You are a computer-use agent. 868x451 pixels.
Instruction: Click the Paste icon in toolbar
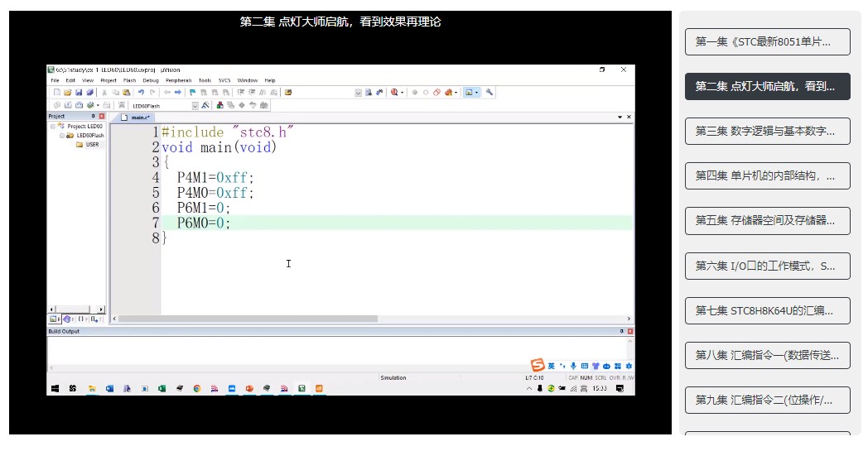click(x=126, y=93)
